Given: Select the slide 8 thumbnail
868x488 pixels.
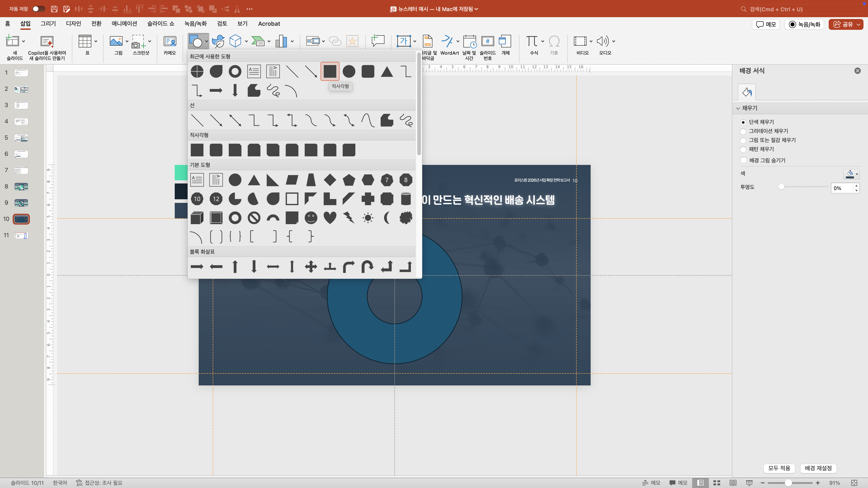Looking at the screenshot, I should tap(21, 187).
